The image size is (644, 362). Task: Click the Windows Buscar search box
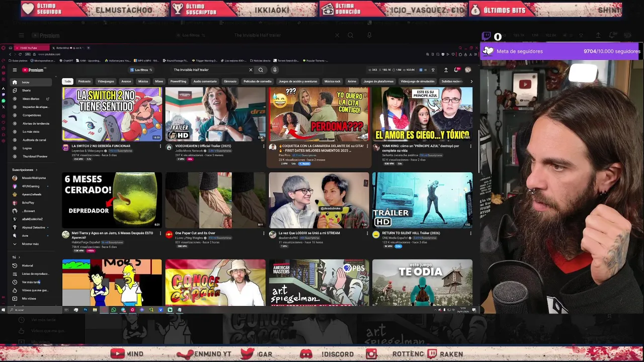35,310
